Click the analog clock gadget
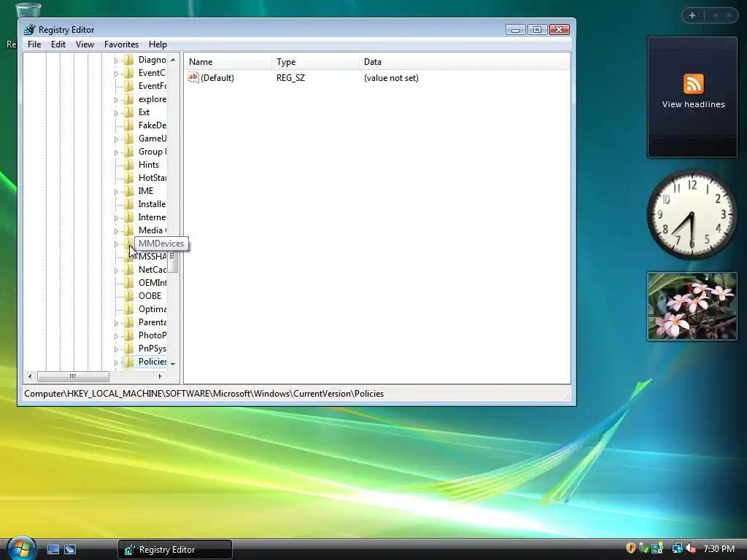 coord(692,214)
